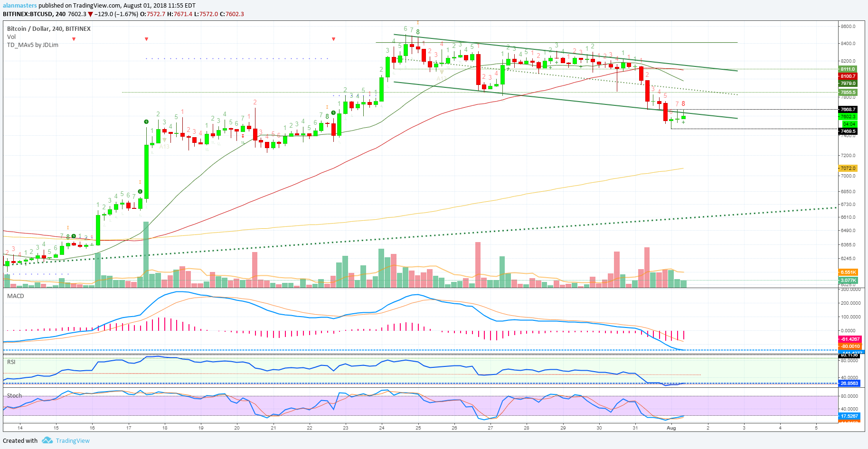Click the RSI pane label

coord(11,362)
